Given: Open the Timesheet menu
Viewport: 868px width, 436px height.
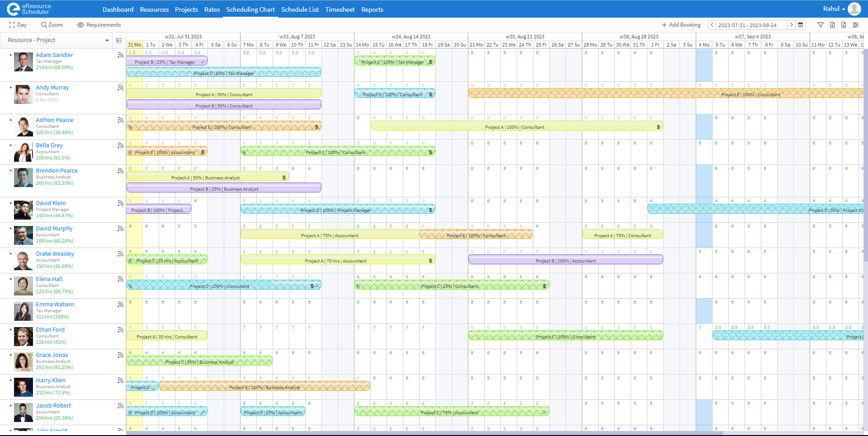Looking at the screenshot, I should (340, 9).
